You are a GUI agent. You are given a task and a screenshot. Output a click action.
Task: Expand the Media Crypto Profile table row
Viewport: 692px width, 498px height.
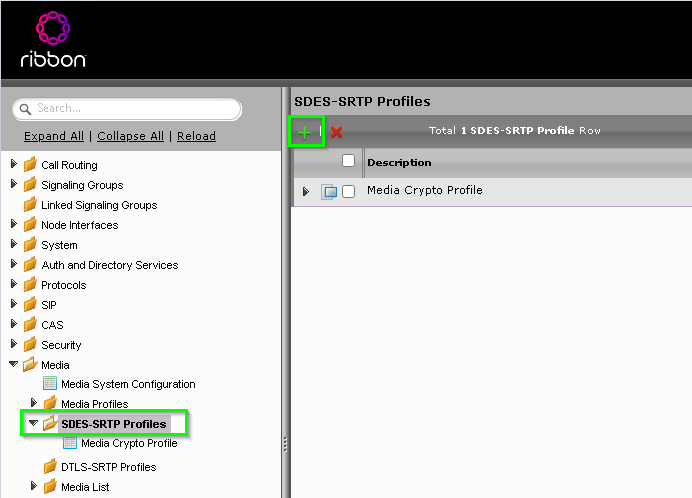[305, 192]
